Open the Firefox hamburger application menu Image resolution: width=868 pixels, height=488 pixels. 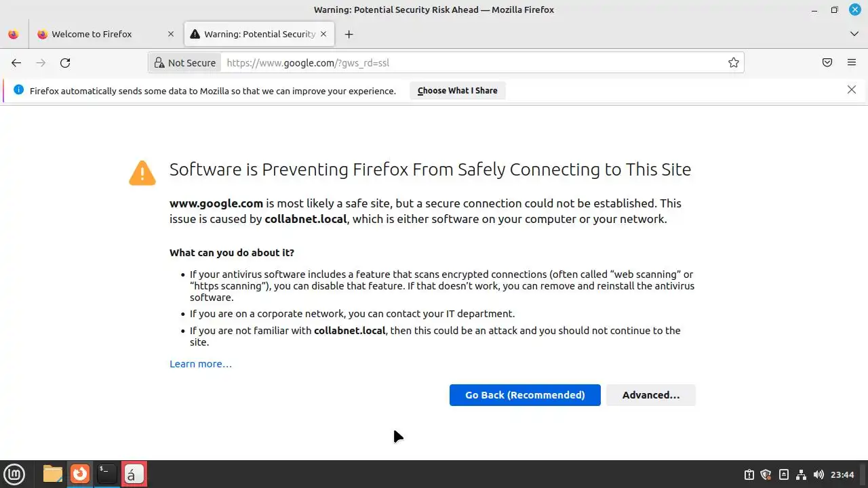point(852,63)
